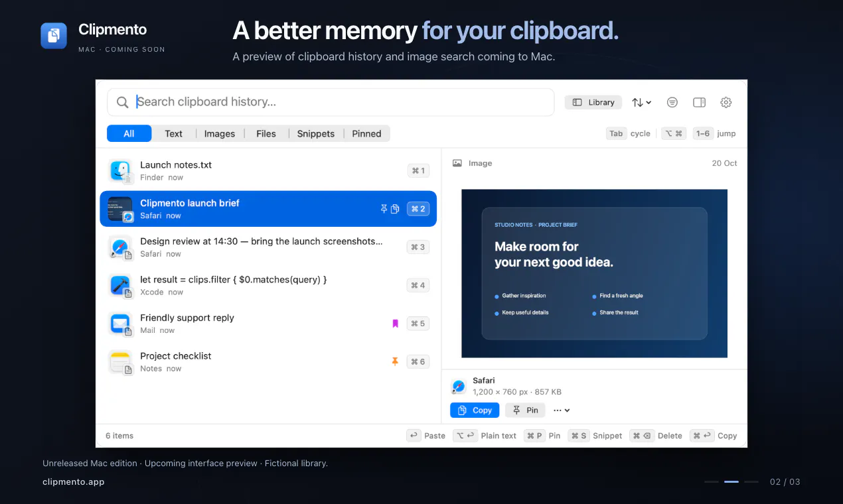843x504 pixels.
Task: Click the ⌘4 shortcut badge on Xcode clip
Action: coord(418,285)
